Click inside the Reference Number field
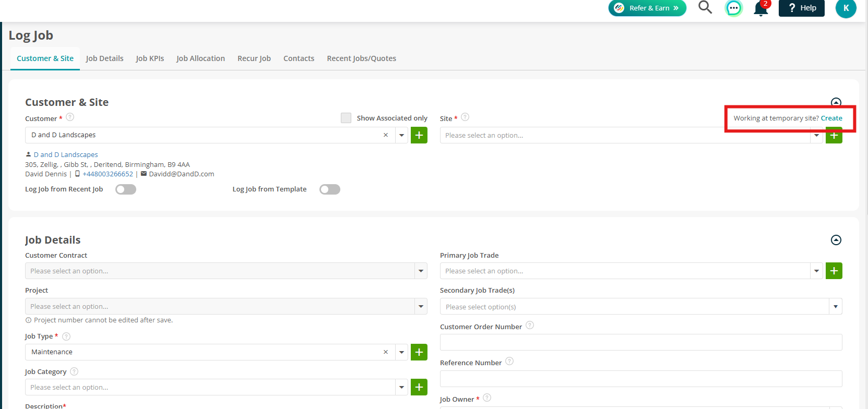 point(641,379)
